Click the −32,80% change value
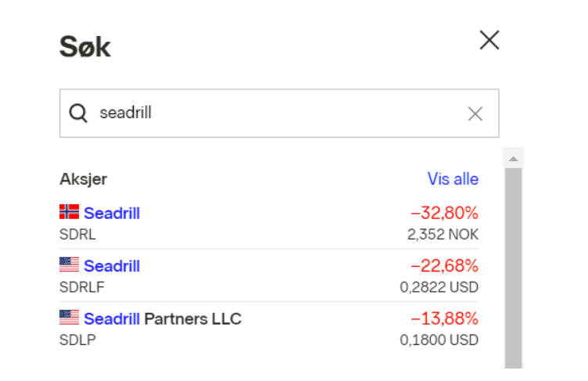Image resolution: width=588 pixels, height=381 pixels. [444, 213]
